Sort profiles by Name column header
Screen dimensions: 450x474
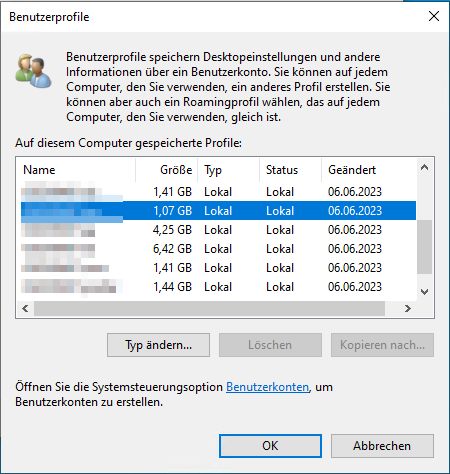pos(76,170)
